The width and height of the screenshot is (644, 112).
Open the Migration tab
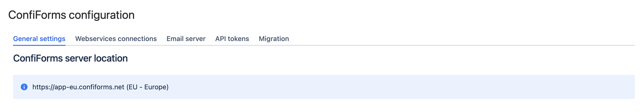click(274, 39)
